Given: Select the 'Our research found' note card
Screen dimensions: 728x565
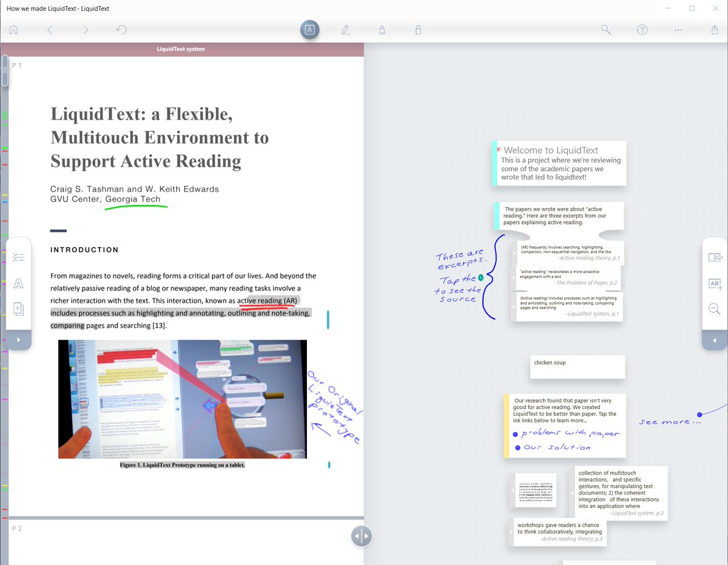Looking at the screenshot, I should point(564,426).
